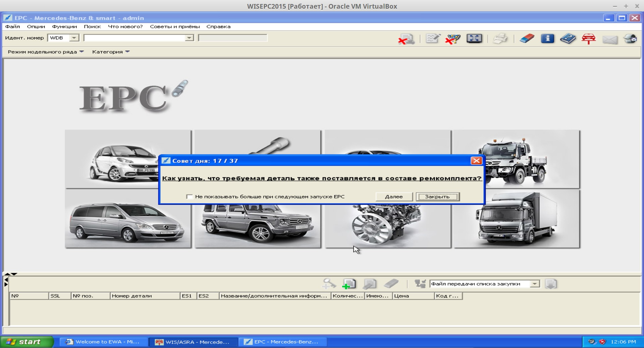Open the Справка menu
Viewport: 644px width, 348px height.
point(218,26)
